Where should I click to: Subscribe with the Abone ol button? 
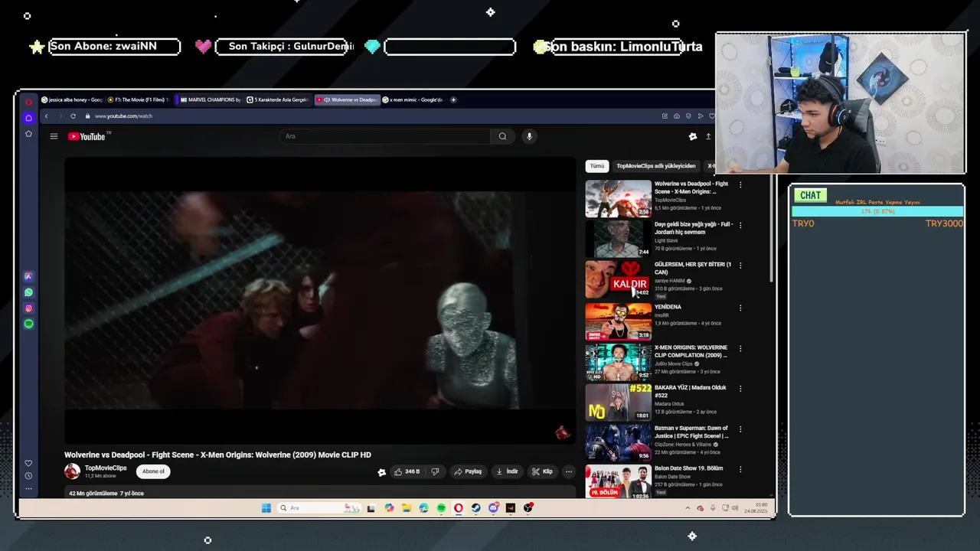click(153, 471)
